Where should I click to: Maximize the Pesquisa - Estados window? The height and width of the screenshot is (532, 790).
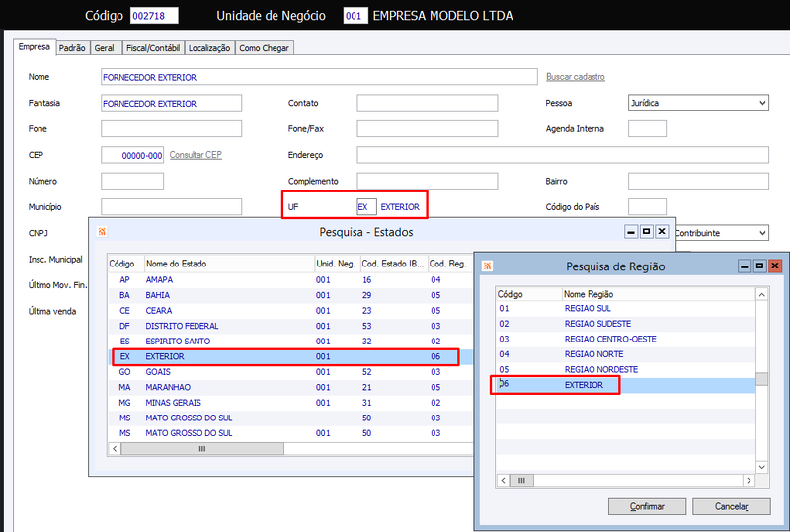click(x=647, y=232)
